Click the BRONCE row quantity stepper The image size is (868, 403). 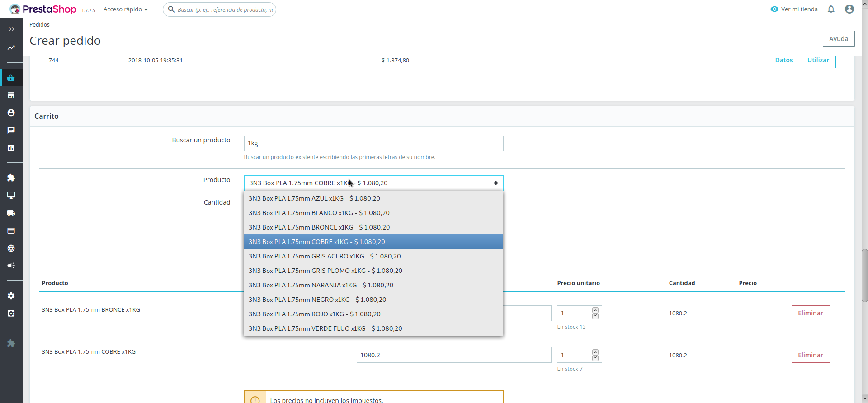595,313
